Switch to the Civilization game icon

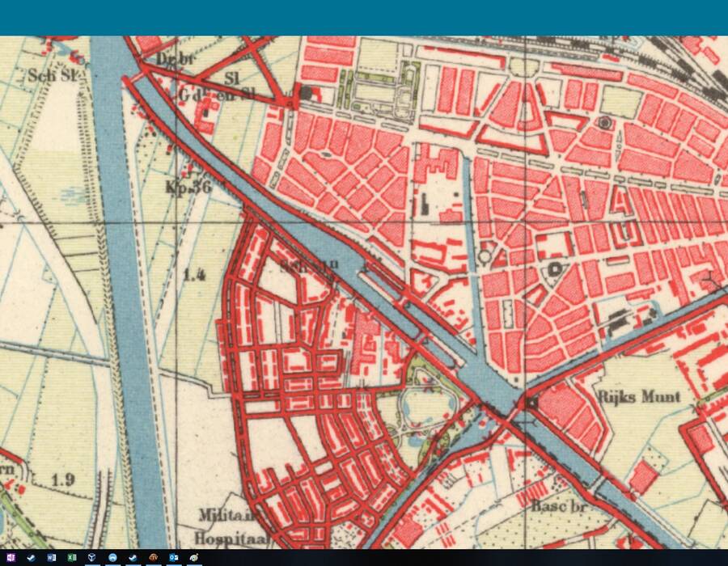153,557
